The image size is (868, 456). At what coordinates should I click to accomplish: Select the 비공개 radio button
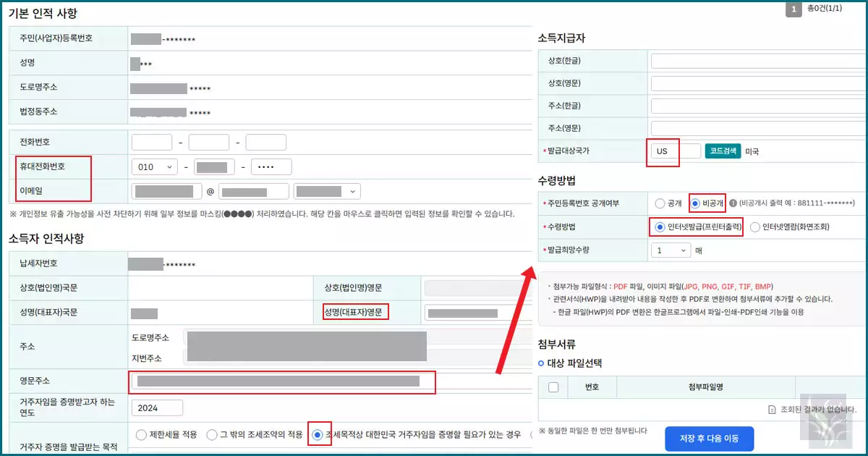click(697, 205)
